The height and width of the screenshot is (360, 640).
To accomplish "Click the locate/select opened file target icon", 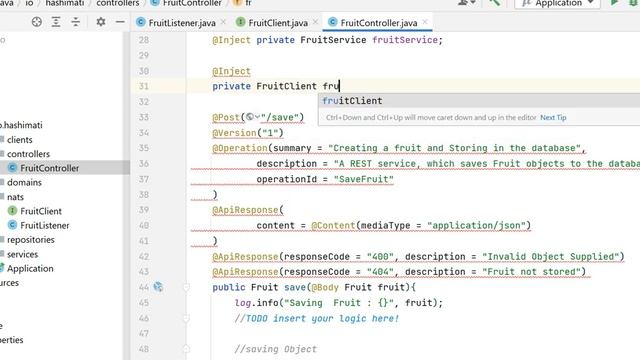I will point(37,22).
